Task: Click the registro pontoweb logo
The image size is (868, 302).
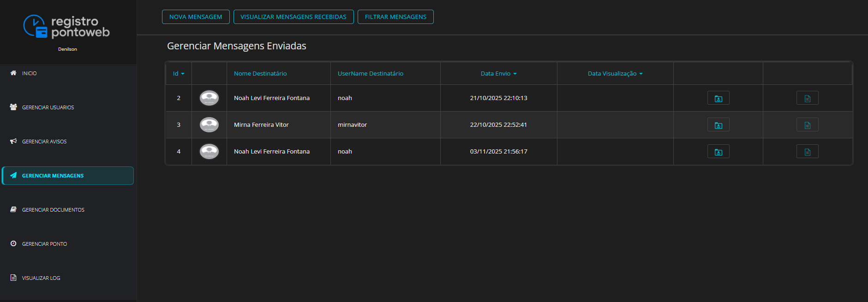Action: 67,27
